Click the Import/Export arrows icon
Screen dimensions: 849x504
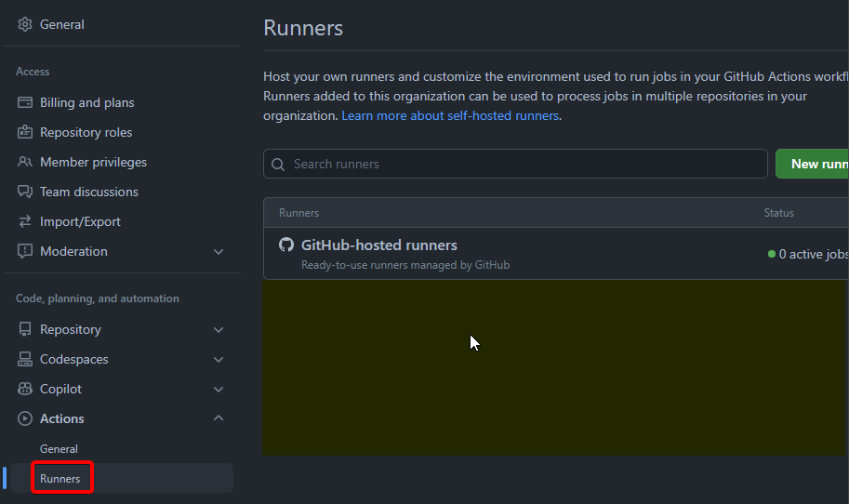(x=25, y=221)
